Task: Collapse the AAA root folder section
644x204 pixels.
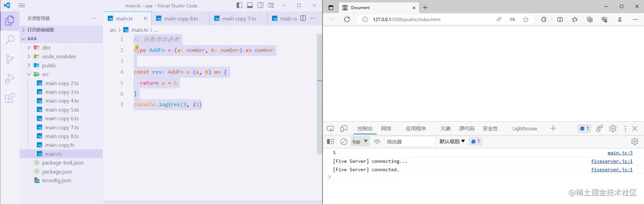Action: pos(61,39)
